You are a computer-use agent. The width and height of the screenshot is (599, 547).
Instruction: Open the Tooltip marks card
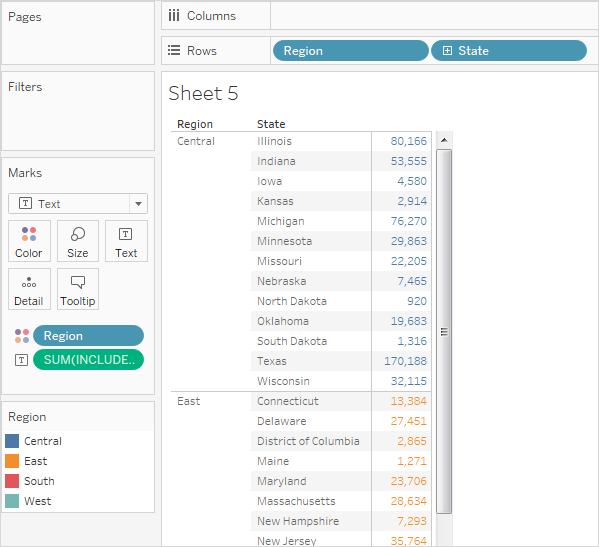[78, 289]
